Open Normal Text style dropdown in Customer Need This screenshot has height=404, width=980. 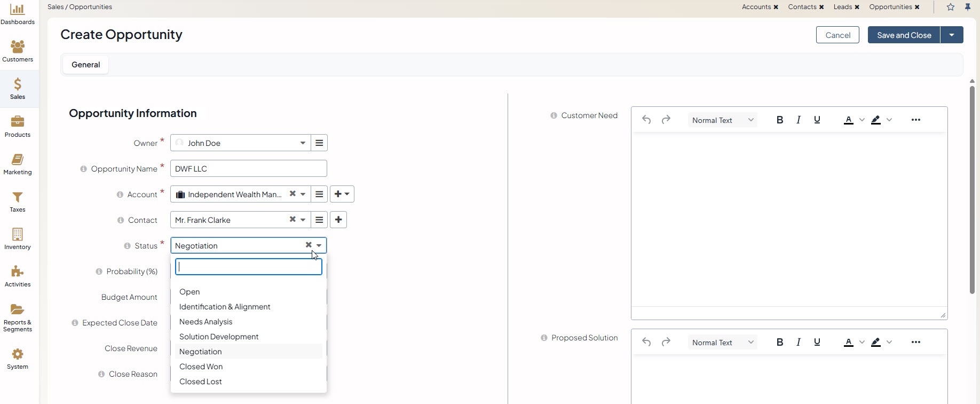pyautogui.click(x=722, y=120)
